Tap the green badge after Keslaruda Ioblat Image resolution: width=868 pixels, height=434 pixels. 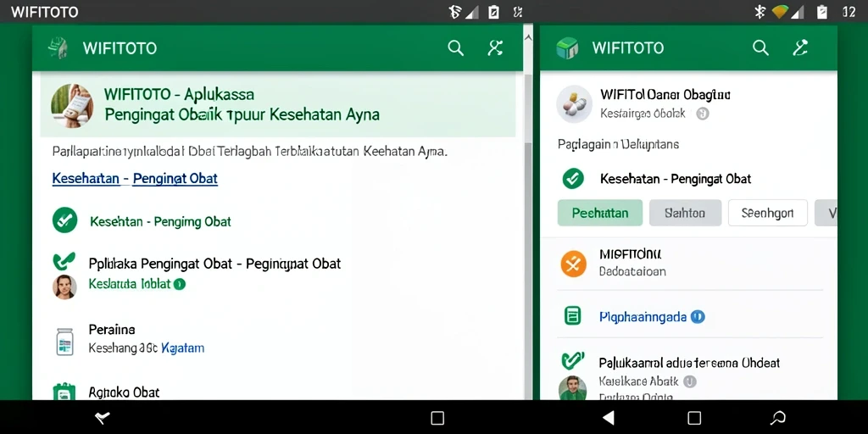180,284
